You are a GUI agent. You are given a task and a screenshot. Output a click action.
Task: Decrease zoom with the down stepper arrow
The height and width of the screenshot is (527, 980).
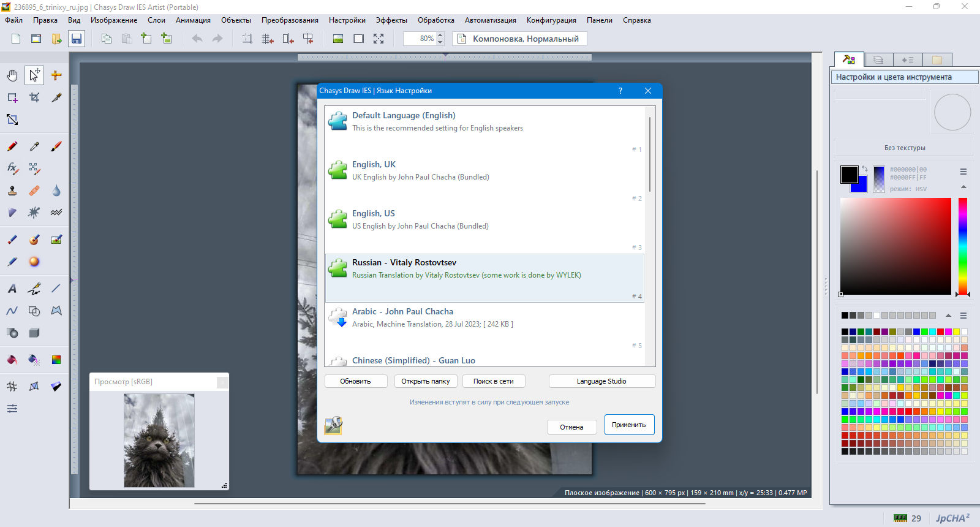[440, 42]
